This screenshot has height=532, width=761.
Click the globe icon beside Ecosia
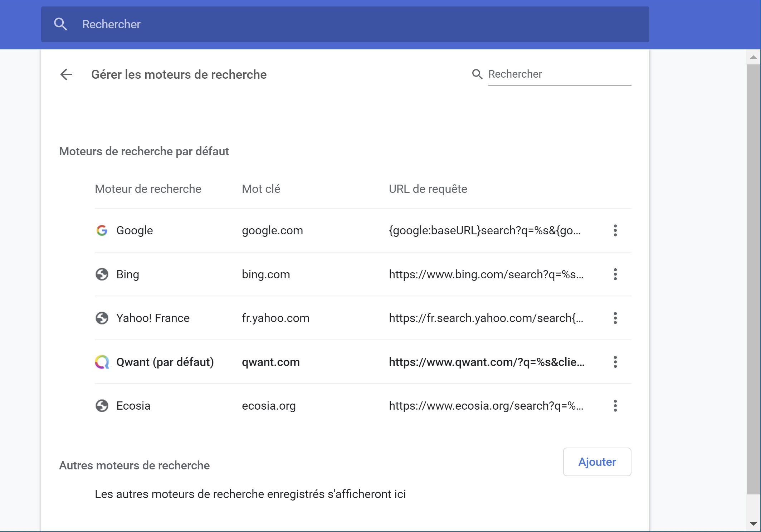pyautogui.click(x=102, y=406)
